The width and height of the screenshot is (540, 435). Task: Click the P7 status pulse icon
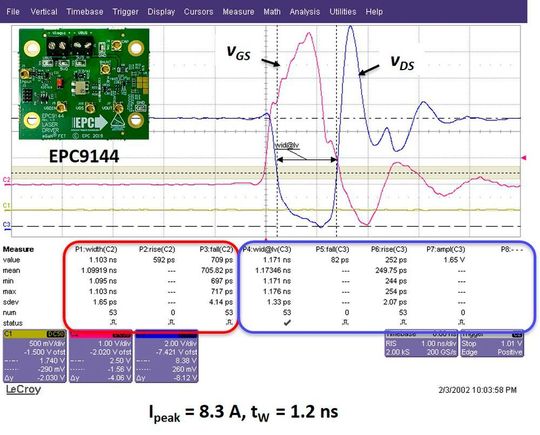click(x=462, y=323)
